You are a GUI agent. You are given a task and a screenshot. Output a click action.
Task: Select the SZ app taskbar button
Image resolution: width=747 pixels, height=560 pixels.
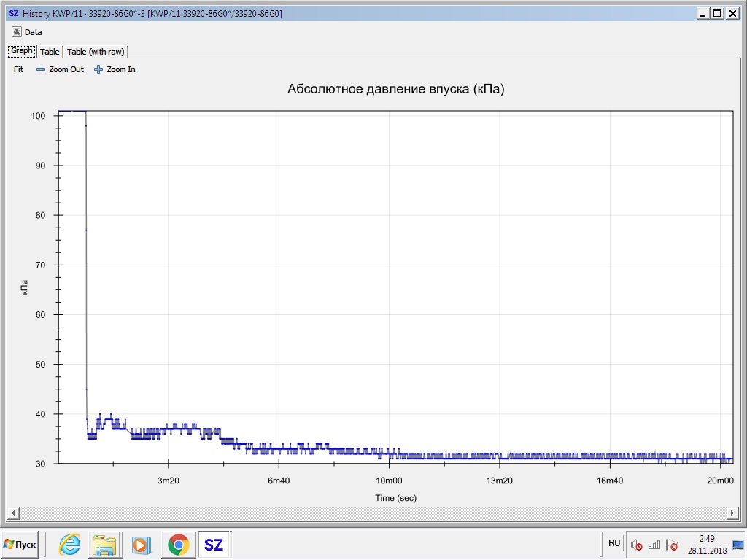click(x=214, y=544)
